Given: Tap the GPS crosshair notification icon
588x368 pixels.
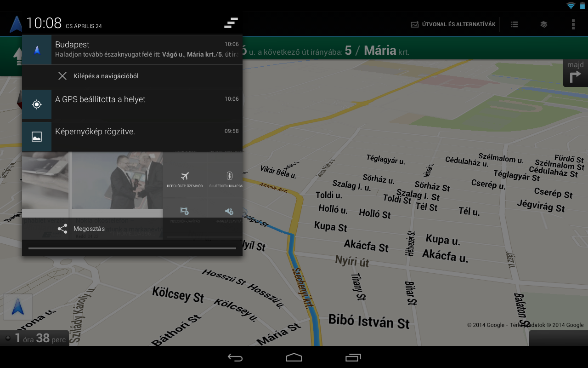Looking at the screenshot, I should pyautogui.click(x=37, y=104).
